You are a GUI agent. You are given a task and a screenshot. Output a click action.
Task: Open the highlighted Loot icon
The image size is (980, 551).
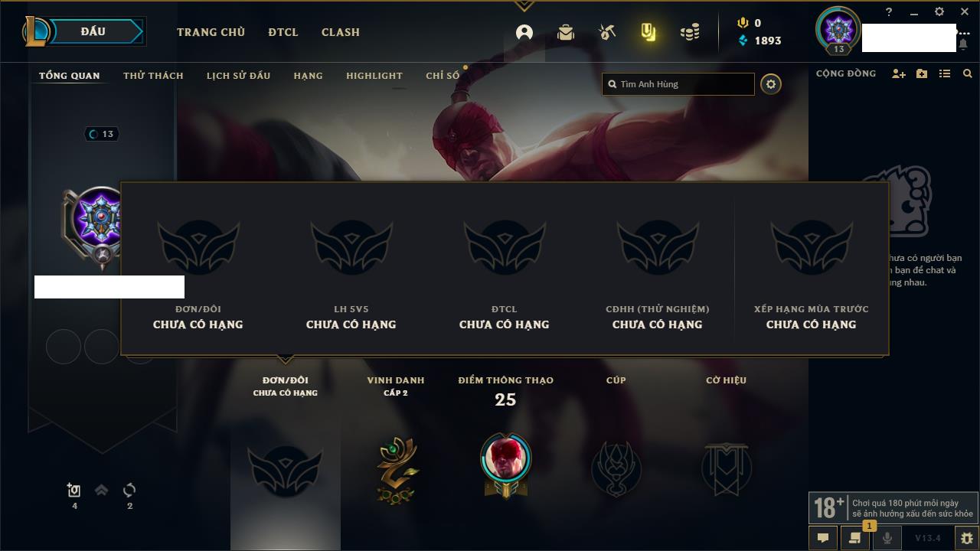648,32
